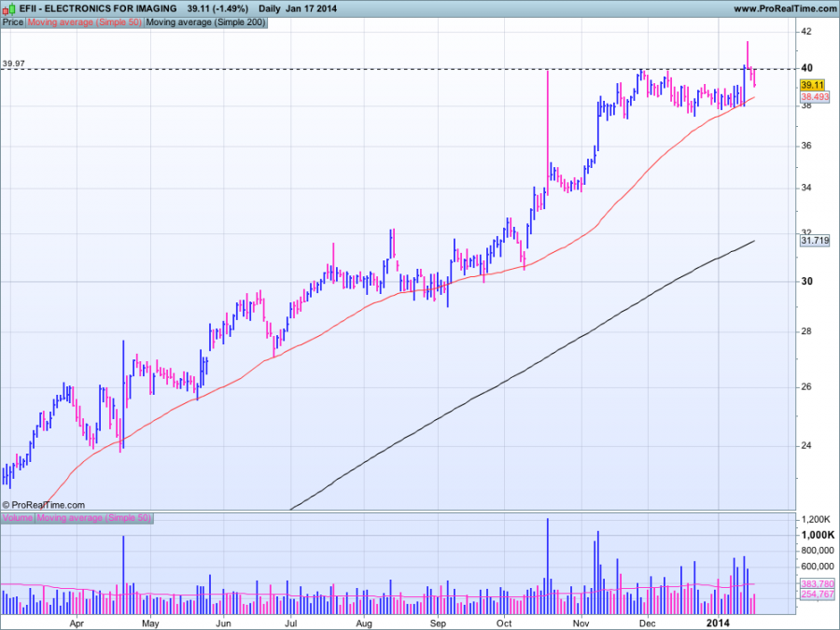Viewport: 840px width, 630px height.
Task: Click the 2014 label on time axis
Action: (718, 623)
